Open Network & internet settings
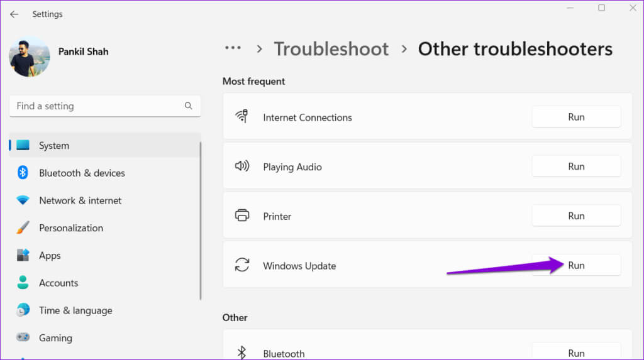The image size is (644, 360). [x=105, y=200]
